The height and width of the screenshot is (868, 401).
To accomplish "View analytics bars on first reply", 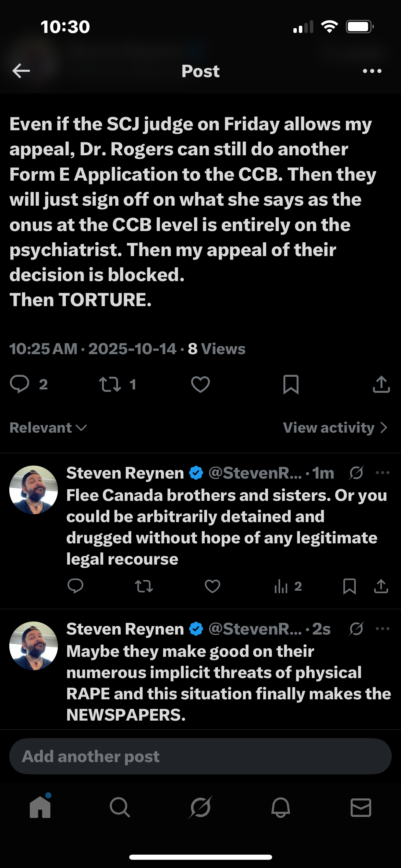I will click(x=281, y=586).
